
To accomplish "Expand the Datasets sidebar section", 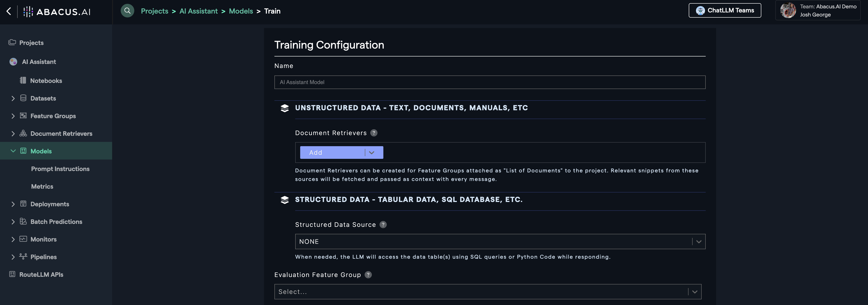I will coord(13,98).
